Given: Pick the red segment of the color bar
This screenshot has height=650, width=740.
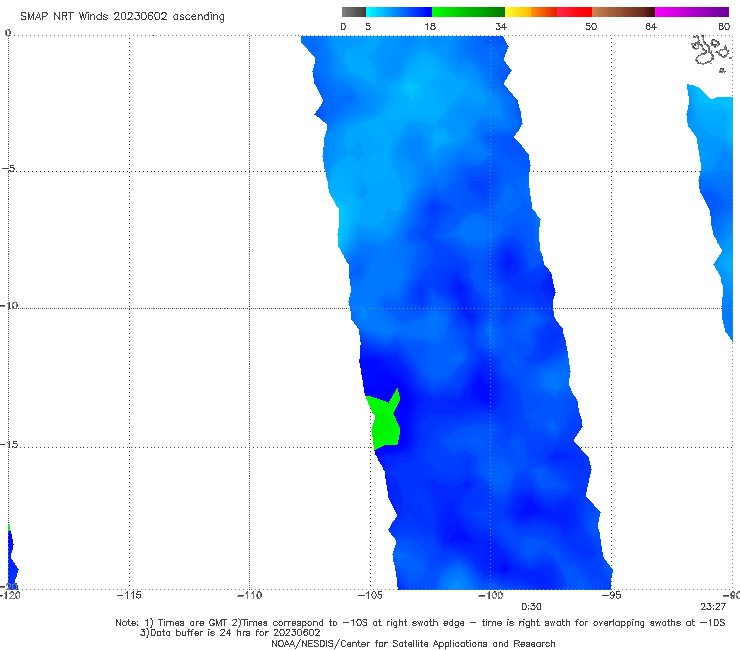Looking at the screenshot, I should pyautogui.click(x=574, y=12).
